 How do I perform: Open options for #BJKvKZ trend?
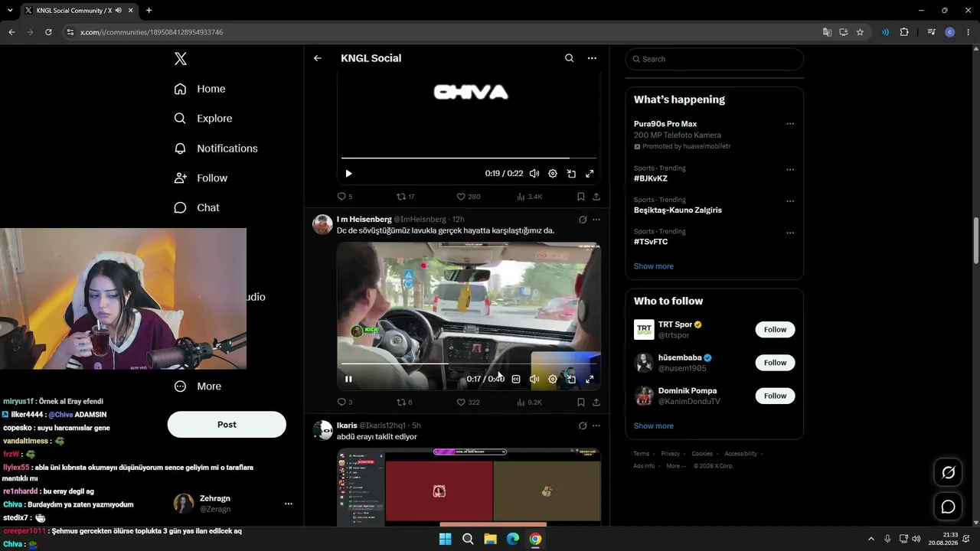click(x=790, y=169)
